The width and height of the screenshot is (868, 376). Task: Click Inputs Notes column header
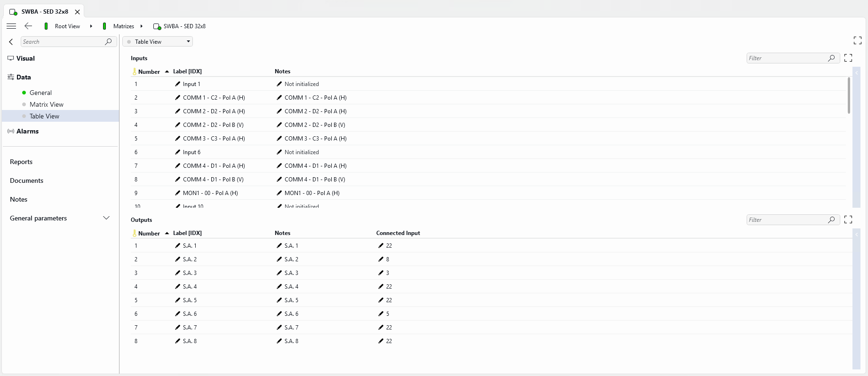[x=282, y=71]
